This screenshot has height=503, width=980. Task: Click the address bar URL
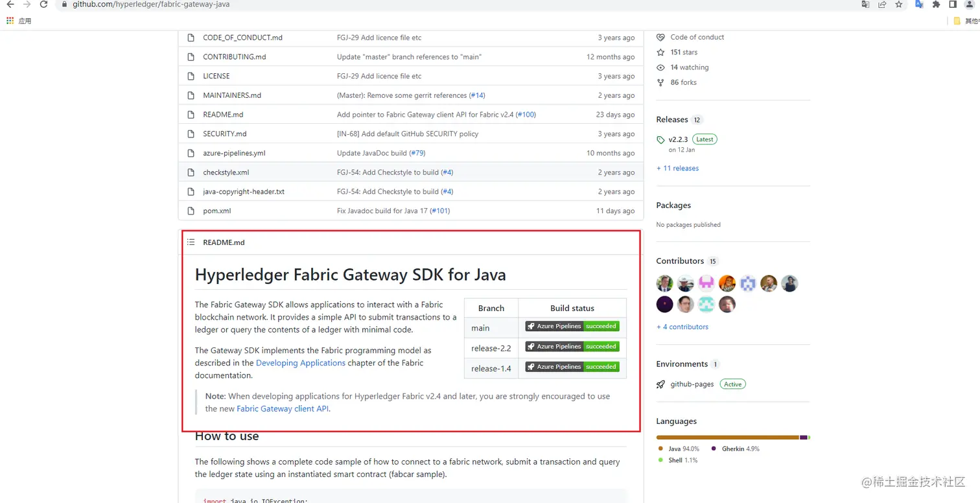151,5
